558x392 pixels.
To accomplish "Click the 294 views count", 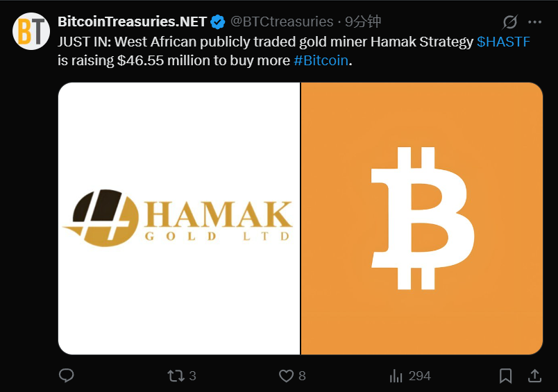I will 420,375.
